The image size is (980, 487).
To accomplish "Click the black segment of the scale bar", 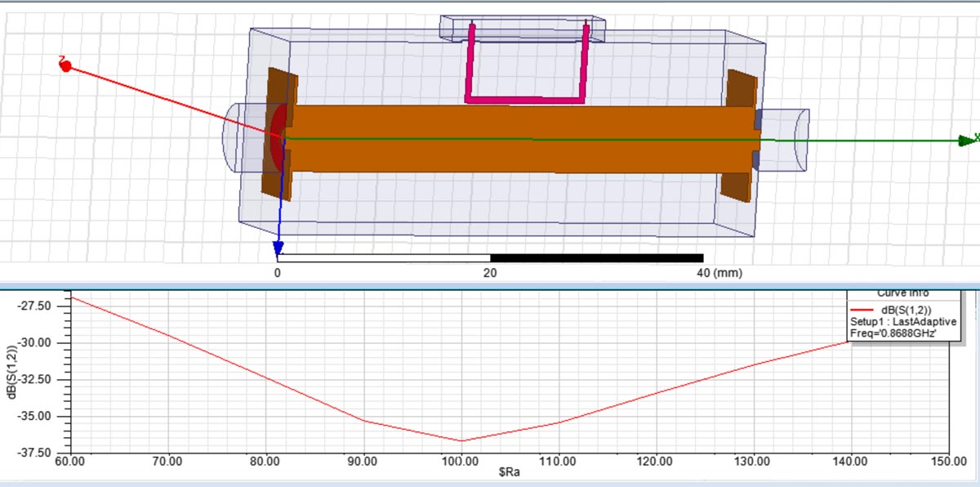I will click(x=596, y=258).
